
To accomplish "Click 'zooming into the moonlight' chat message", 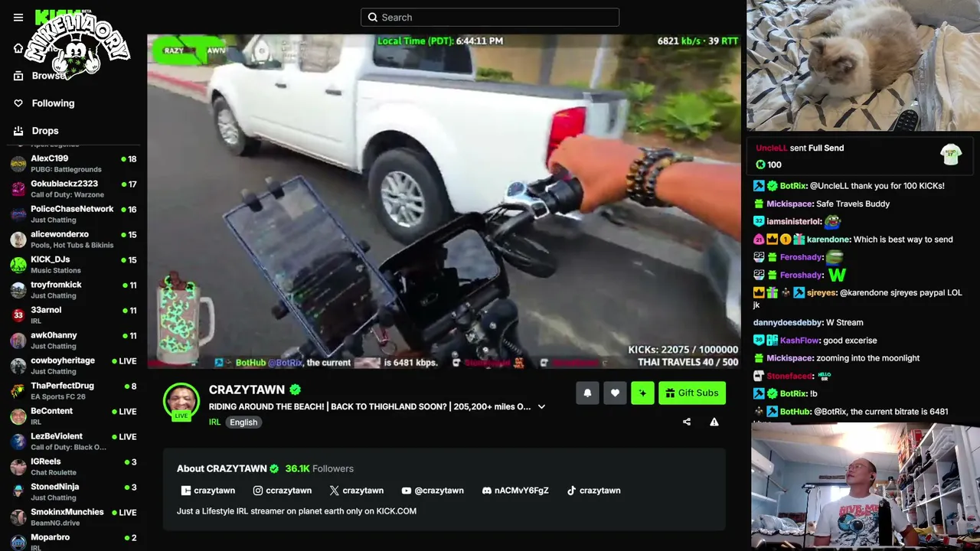I will [x=868, y=358].
